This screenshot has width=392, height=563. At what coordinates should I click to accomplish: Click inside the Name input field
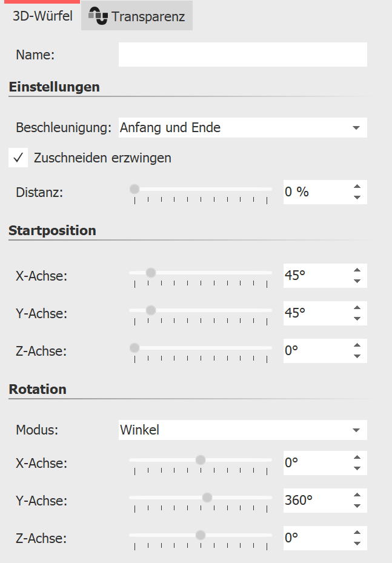(242, 55)
